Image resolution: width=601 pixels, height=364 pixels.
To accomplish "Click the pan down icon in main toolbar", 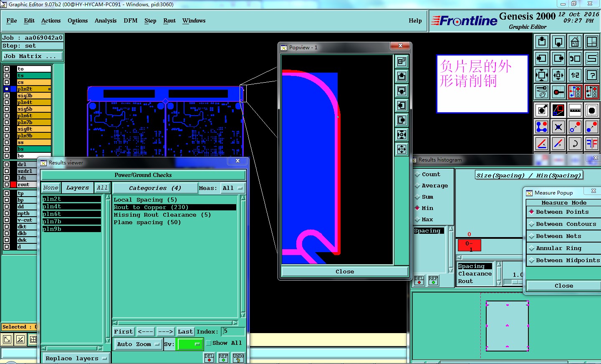I will tap(558, 42).
